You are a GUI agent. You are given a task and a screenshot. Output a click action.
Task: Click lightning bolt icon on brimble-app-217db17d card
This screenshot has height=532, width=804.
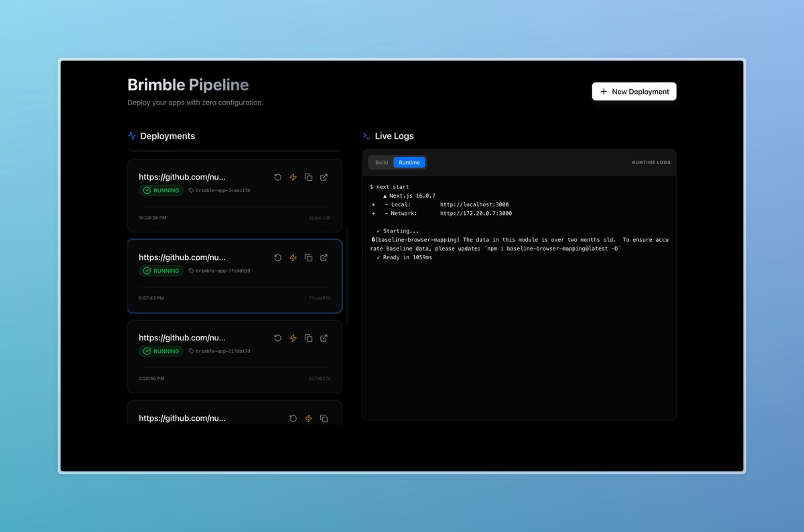point(293,338)
